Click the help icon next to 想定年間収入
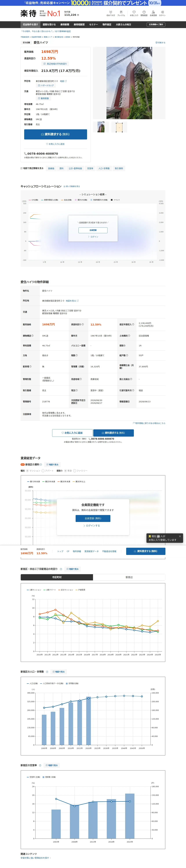The width and height of the screenshot is (186, 868). [133, 324]
